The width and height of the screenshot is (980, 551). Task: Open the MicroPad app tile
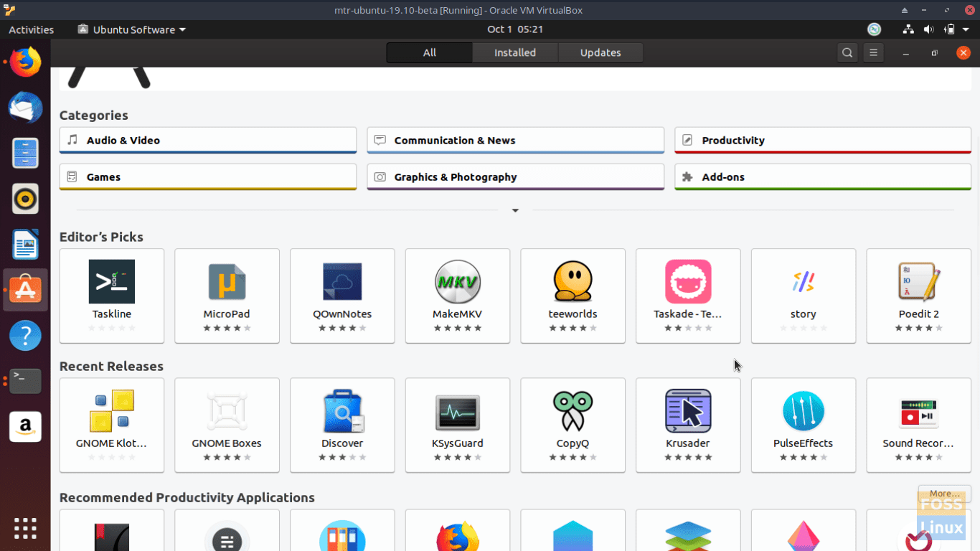227,296
